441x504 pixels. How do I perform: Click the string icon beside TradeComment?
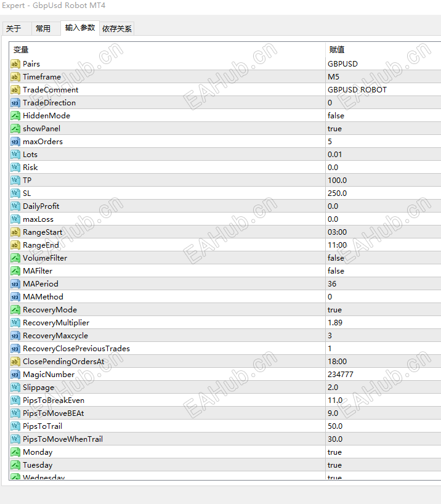point(15,90)
